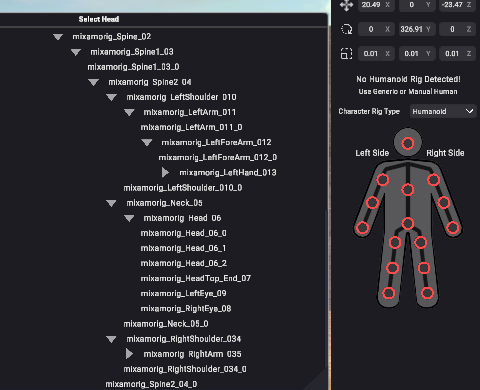Select mixamorig_HeadTop_End_07 entry

[x=196, y=278]
